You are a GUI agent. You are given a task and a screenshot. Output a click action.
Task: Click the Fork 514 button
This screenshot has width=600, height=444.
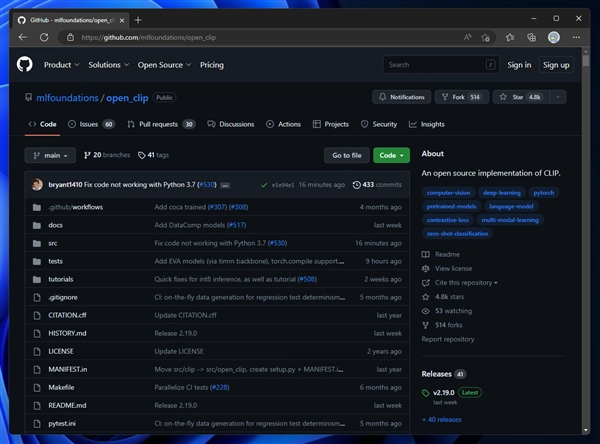point(461,97)
